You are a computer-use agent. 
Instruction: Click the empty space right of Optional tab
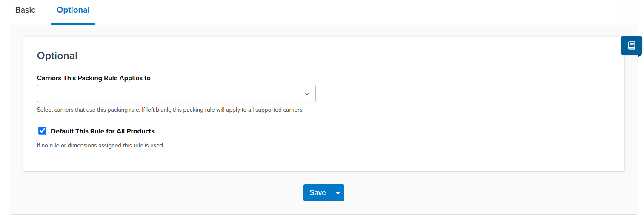pyautogui.click(x=341, y=10)
